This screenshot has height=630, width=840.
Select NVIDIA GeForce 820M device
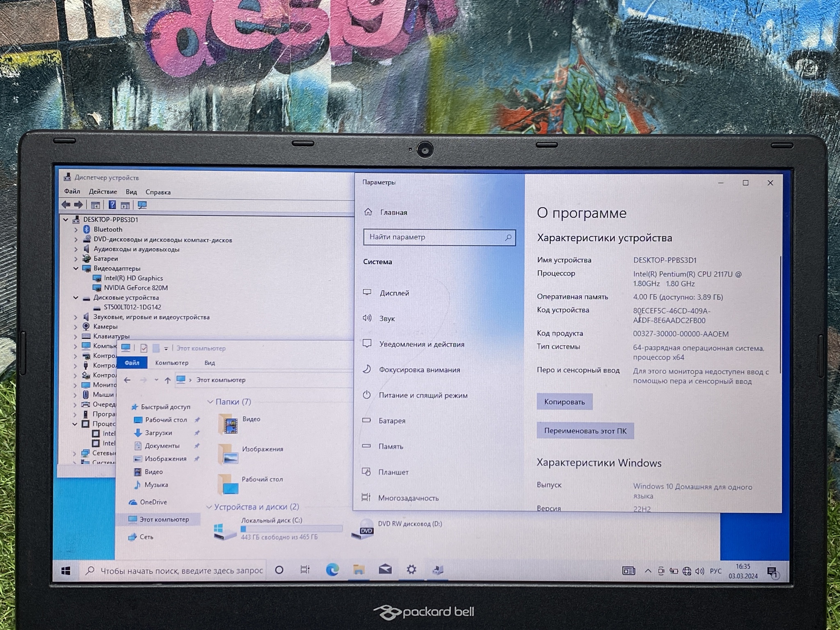[x=135, y=288]
